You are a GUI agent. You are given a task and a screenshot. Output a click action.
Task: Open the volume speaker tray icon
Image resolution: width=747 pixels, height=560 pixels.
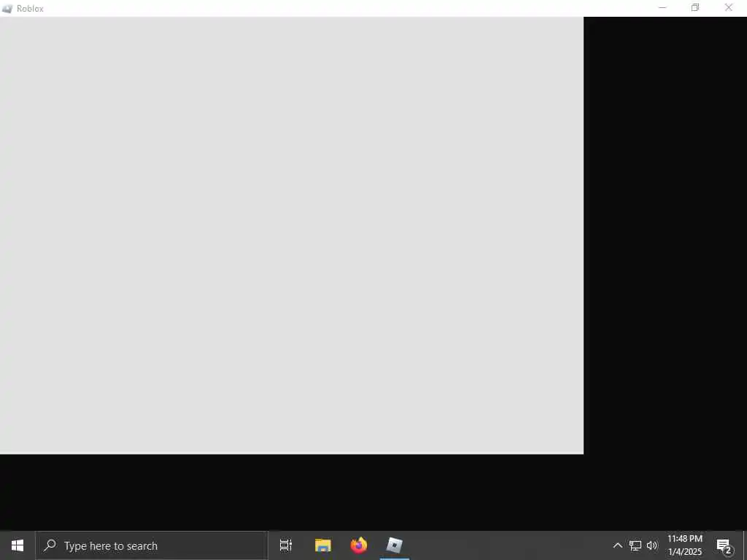pyautogui.click(x=652, y=545)
